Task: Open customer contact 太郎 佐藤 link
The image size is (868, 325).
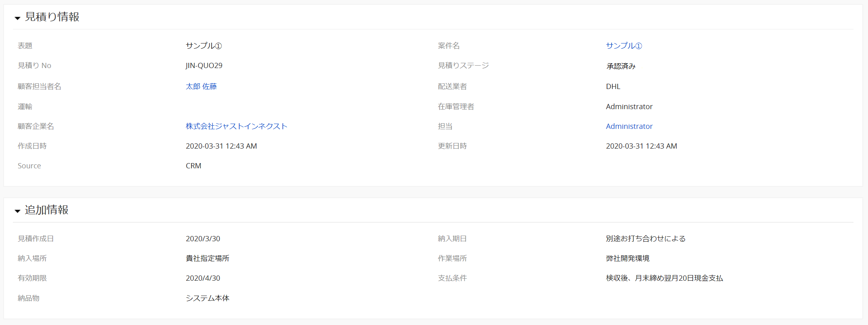Action: [x=201, y=86]
